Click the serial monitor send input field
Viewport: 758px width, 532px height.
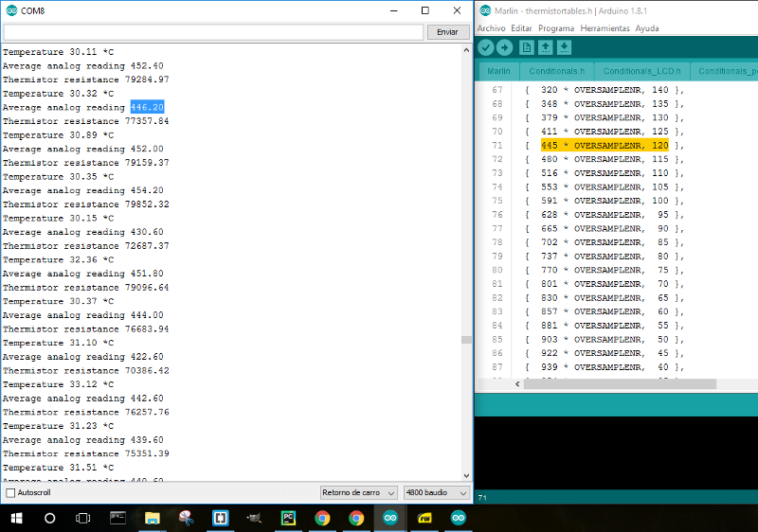point(214,32)
